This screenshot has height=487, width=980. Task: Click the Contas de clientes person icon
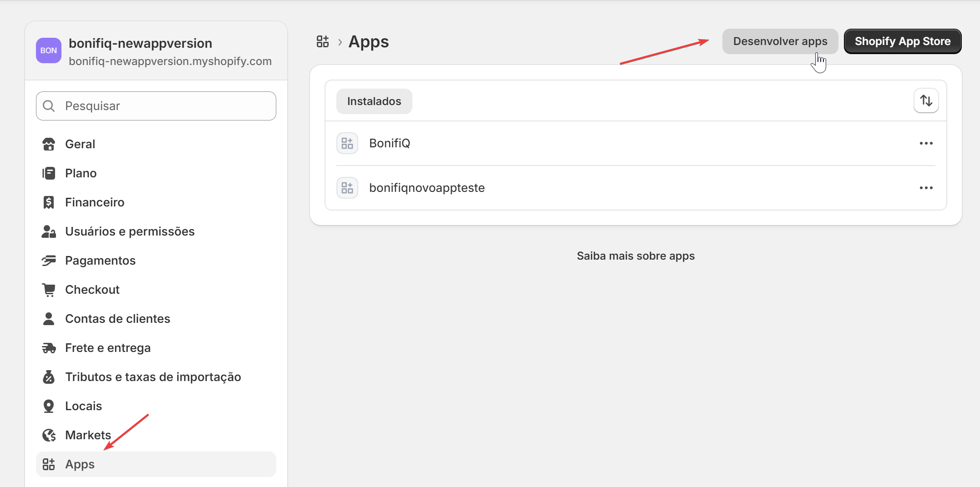49,319
